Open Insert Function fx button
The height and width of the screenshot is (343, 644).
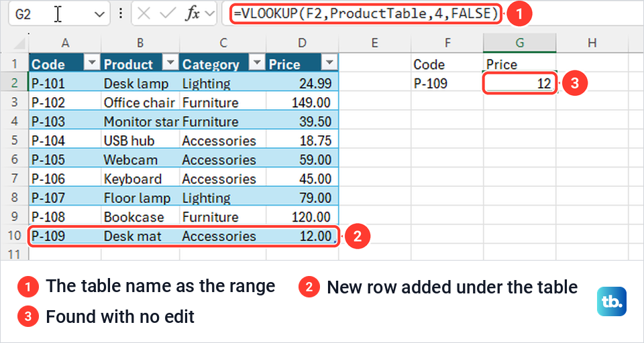193,14
